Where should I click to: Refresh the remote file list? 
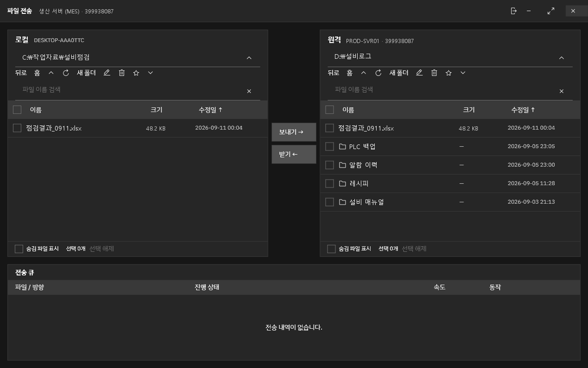(x=378, y=73)
